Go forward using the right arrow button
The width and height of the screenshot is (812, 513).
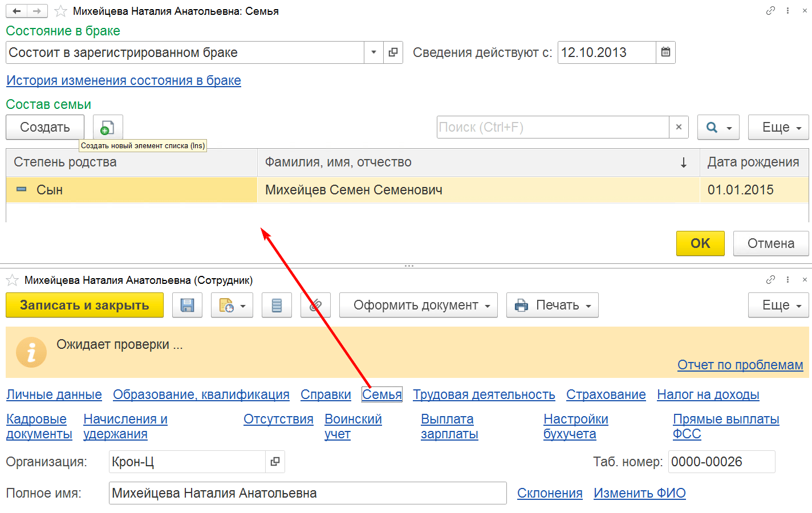(37, 11)
